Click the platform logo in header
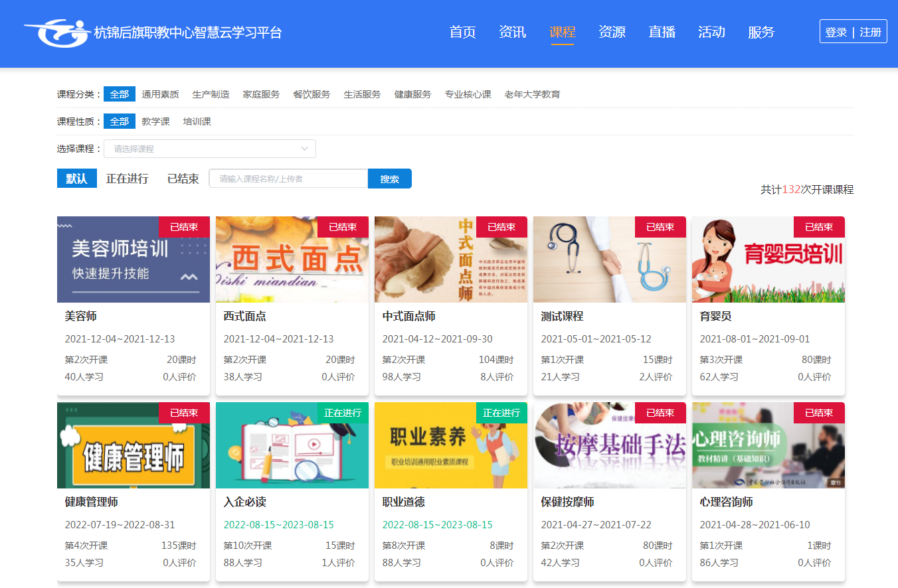This screenshot has width=898, height=588. (57, 32)
